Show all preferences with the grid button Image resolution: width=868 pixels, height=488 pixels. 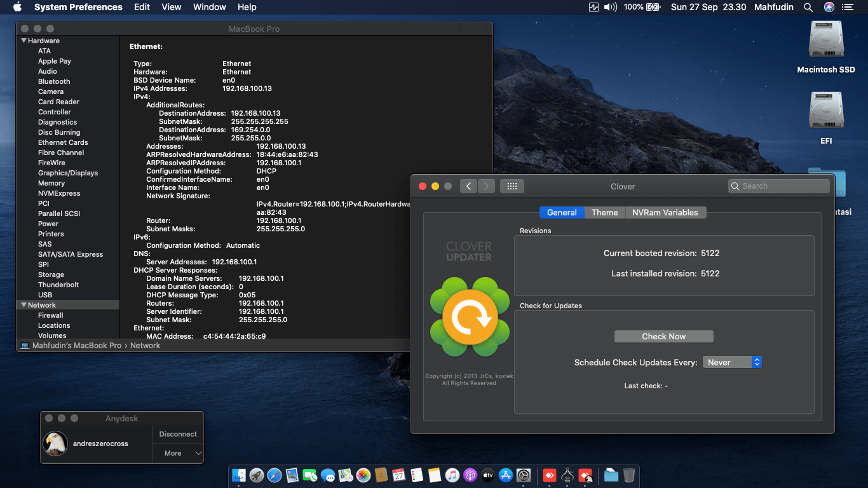[512, 186]
